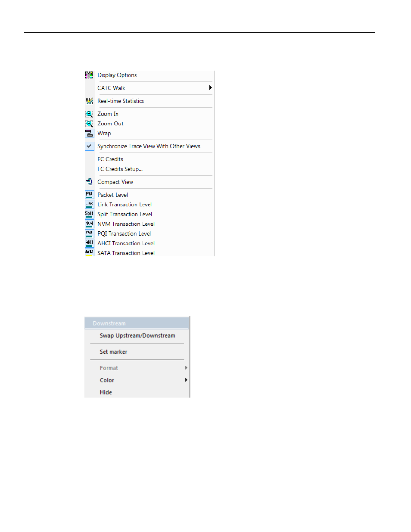This screenshot has height=532, width=411.
Task: Toggle the Synchronize Trace View checkmark
Action: (89, 146)
